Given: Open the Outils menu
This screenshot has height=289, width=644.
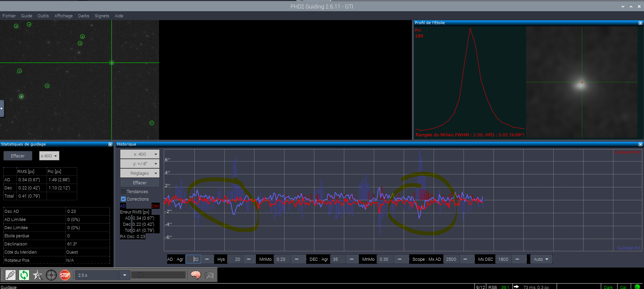Looking at the screenshot, I should 43,16.
